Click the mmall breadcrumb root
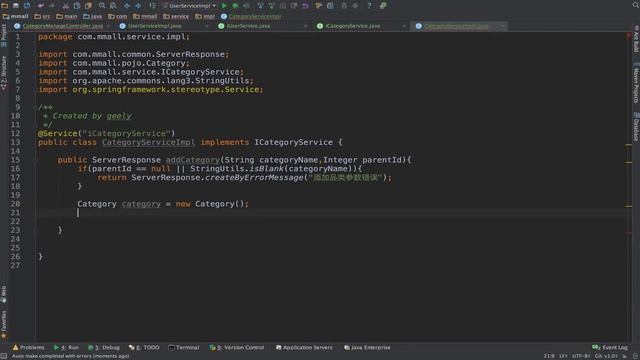Viewport: 640px width, 360px height. [16, 16]
